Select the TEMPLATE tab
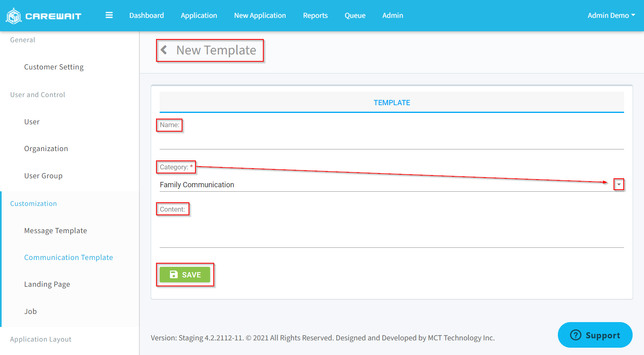This screenshot has width=644, height=355. click(392, 102)
